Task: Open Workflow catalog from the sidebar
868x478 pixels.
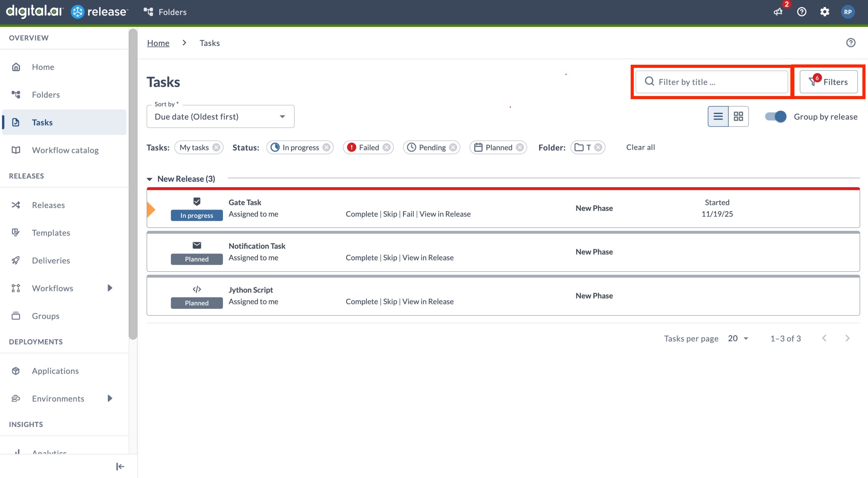Action: (x=65, y=150)
